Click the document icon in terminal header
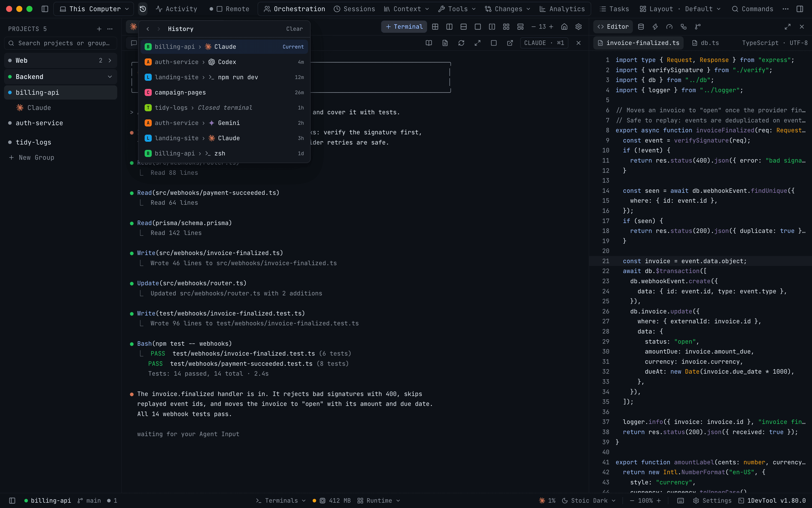812x508 pixels. (445, 43)
